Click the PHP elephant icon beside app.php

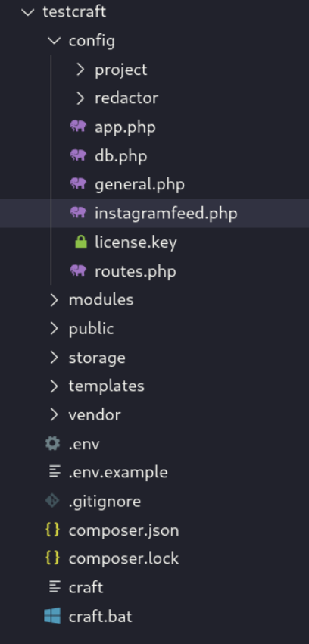click(78, 126)
